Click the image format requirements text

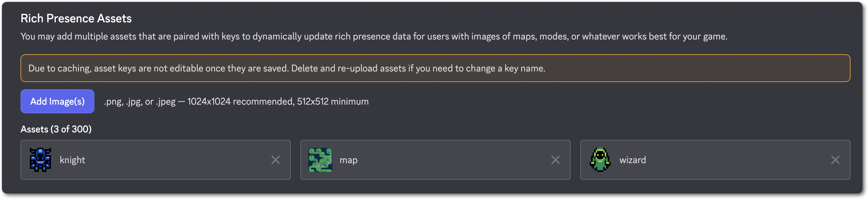point(236,101)
